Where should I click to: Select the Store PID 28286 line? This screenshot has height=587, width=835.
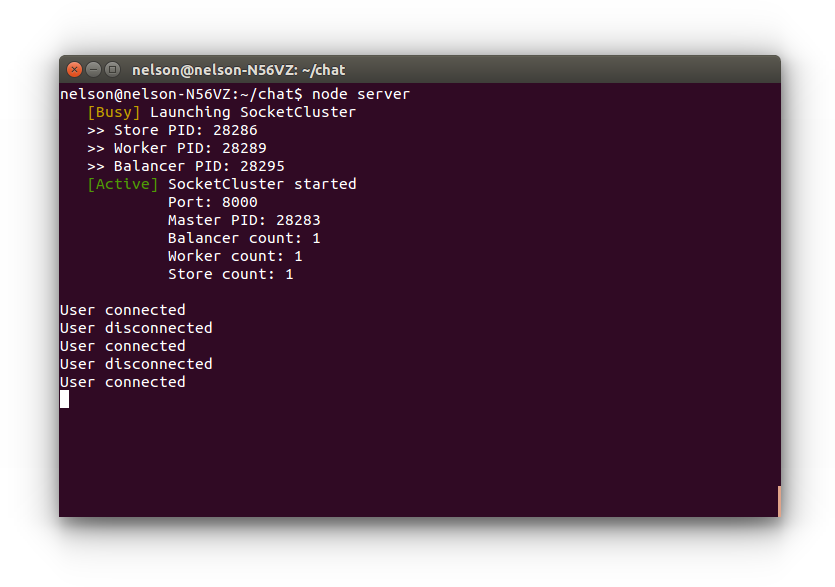[x=172, y=130]
